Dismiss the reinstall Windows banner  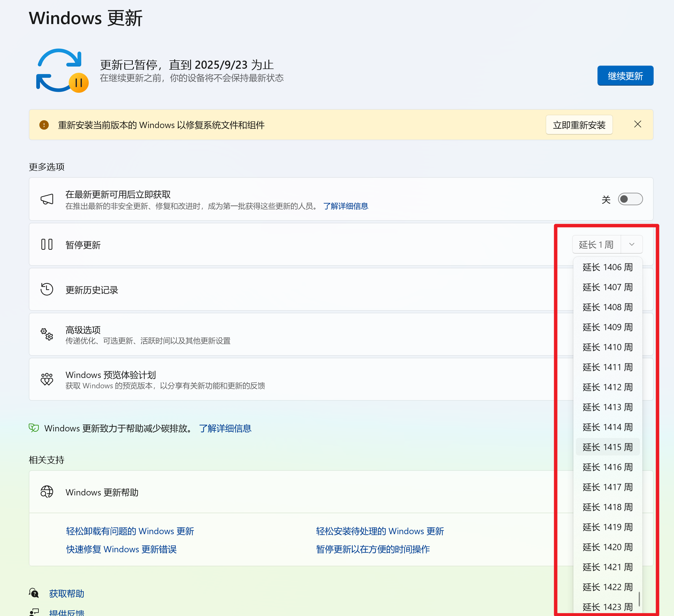(637, 124)
